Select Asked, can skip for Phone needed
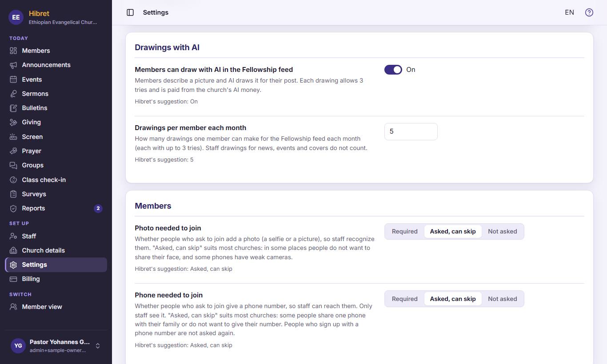This screenshot has height=364, width=607. click(x=453, y=299)
